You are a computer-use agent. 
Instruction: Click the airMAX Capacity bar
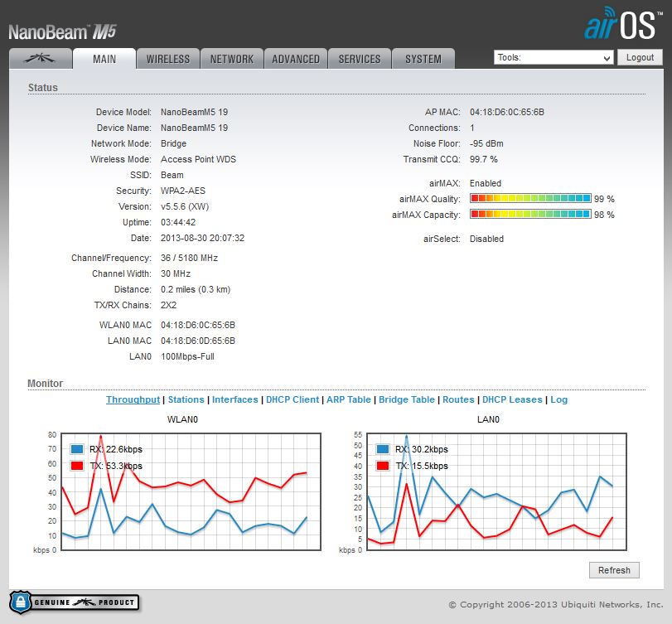point(530,214)
